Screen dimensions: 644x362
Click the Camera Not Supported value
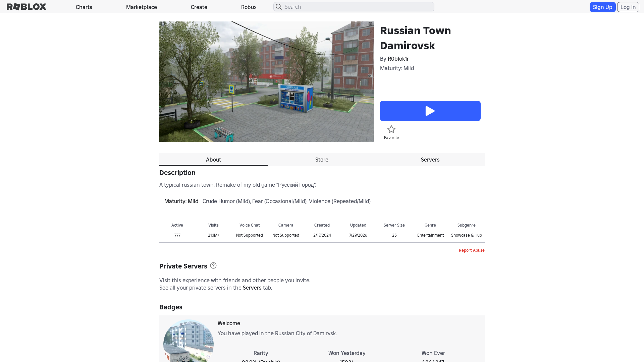(286, 235)
